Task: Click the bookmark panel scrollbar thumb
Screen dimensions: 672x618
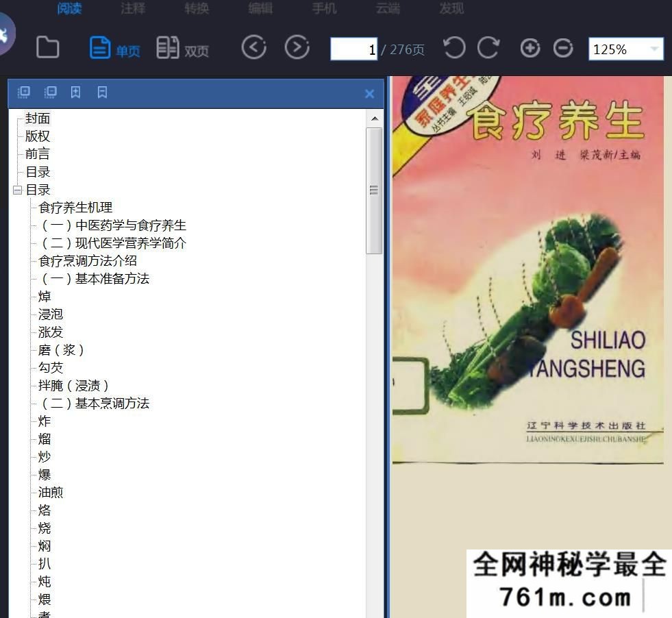Action: 374,190
